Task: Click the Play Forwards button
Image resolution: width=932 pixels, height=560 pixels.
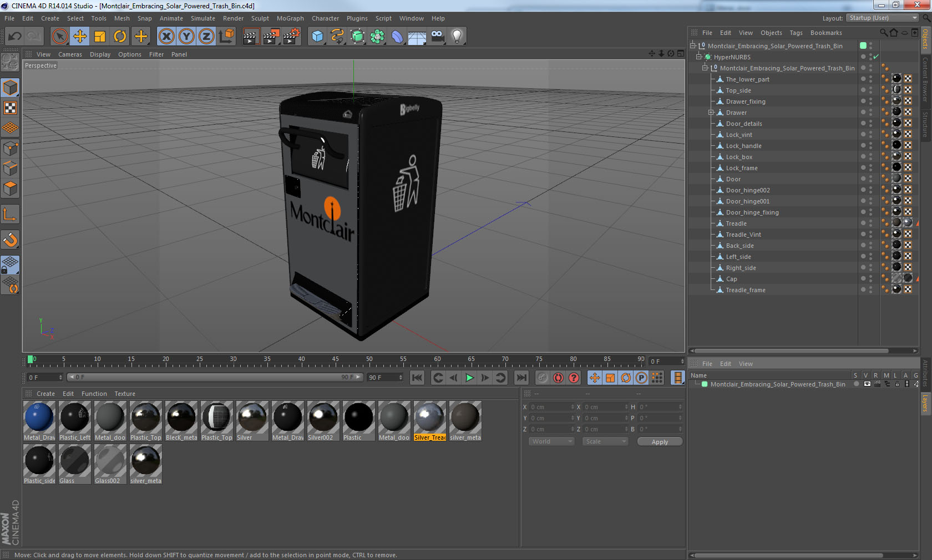Action: 469,378
